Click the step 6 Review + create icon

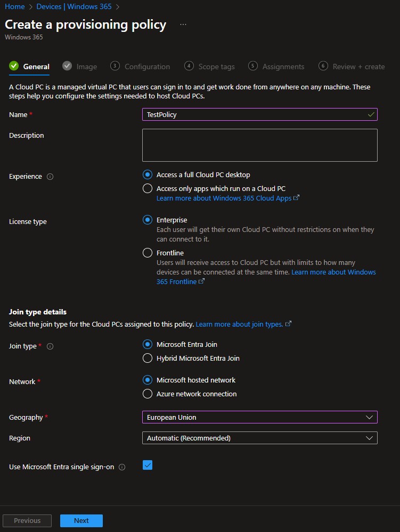coord(323,66)
